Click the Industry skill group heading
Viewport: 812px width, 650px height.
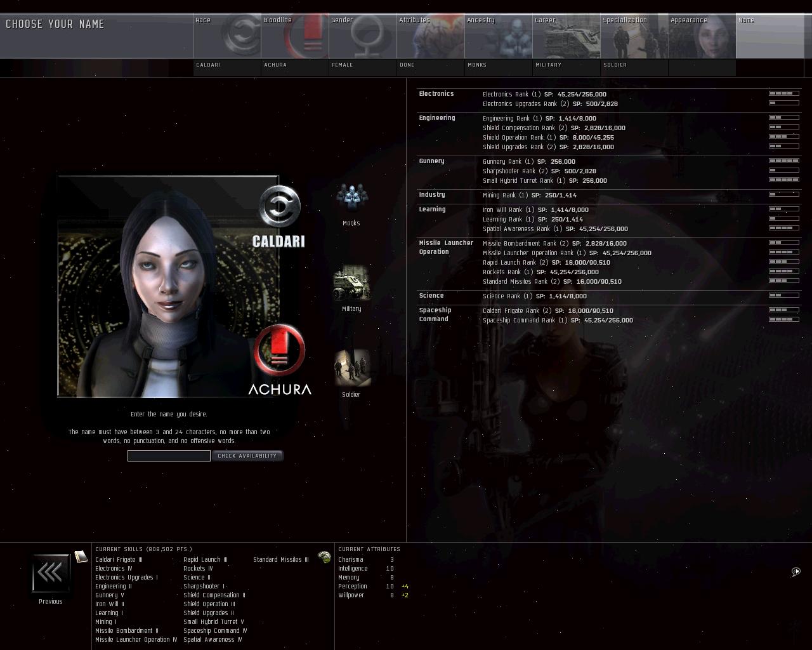click(432, 195)
